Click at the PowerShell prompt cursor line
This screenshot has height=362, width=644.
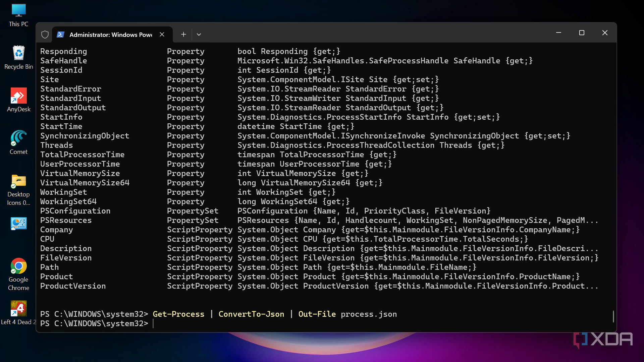pos(153,323)
